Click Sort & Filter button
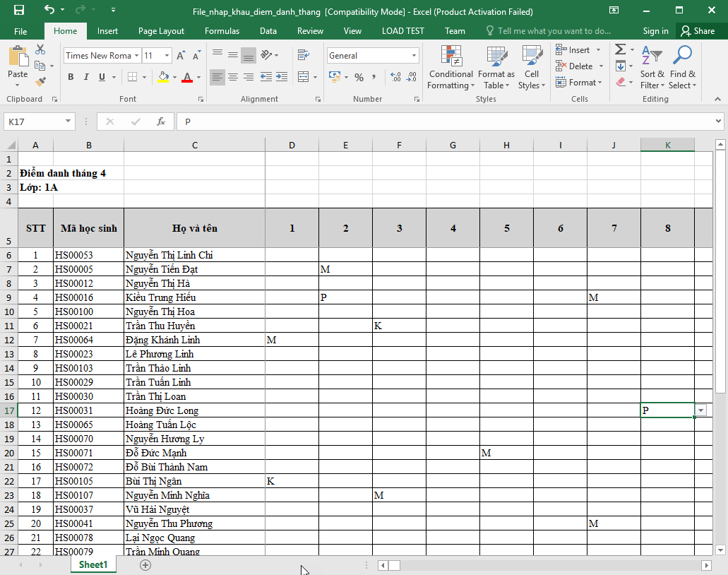Image resolution: width=728 pixels, height=575 pixels. click(x=652, y=67)
